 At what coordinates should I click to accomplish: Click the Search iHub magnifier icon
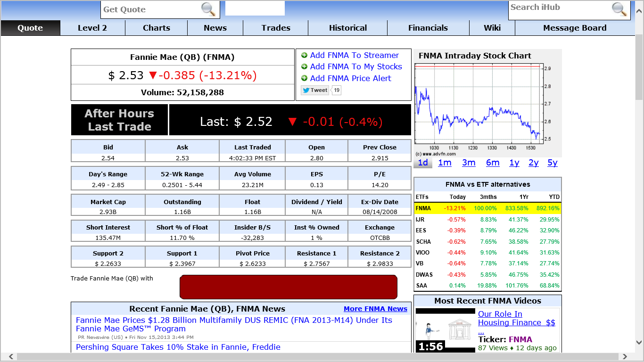(x=619, y=9)
